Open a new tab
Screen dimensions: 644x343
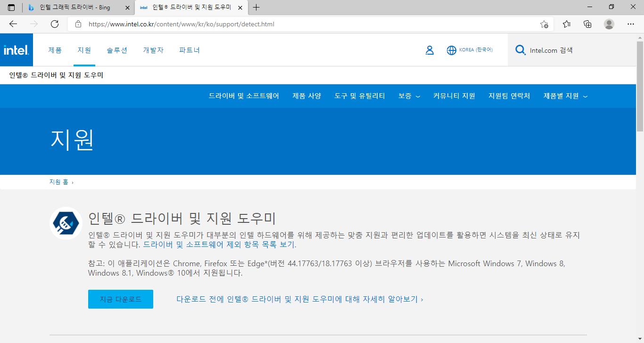pyautogui.click(x=256, y=8)
